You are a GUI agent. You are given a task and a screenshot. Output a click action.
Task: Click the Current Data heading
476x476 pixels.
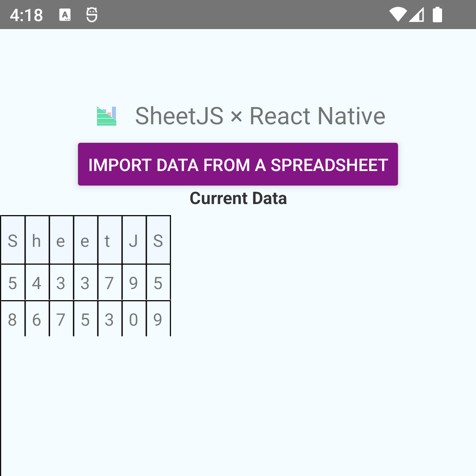tap(238, 198)
